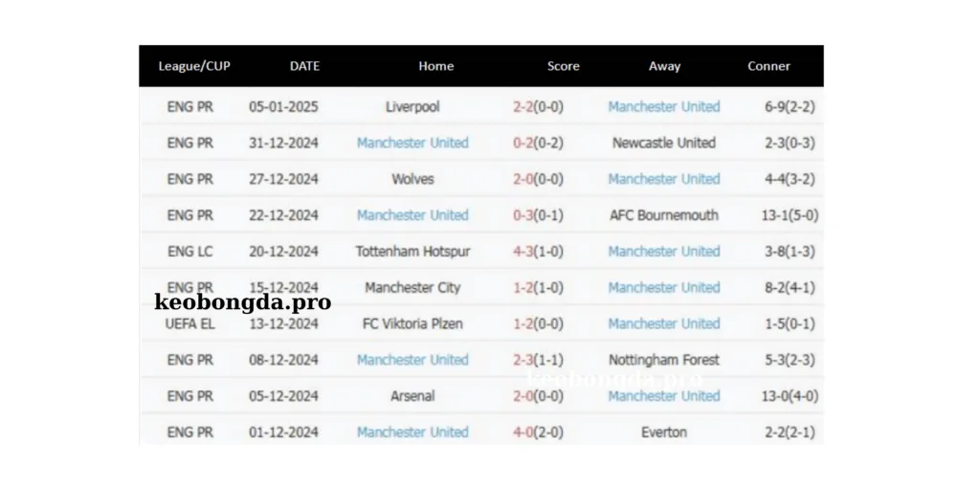Click the Liverpool team name
The width and height of the screenshot is (980, 490).
click(x=412, y=106)
